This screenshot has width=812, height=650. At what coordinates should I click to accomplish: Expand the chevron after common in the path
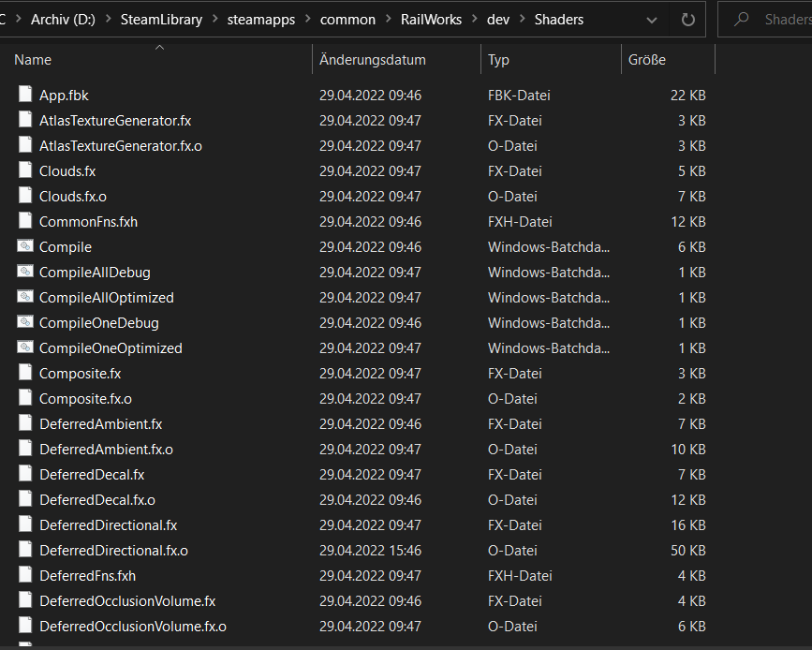[x=388, y=20]
